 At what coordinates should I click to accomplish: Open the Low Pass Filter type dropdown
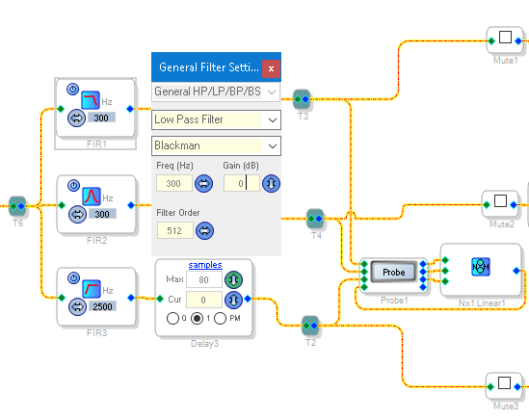click(216, 119)
